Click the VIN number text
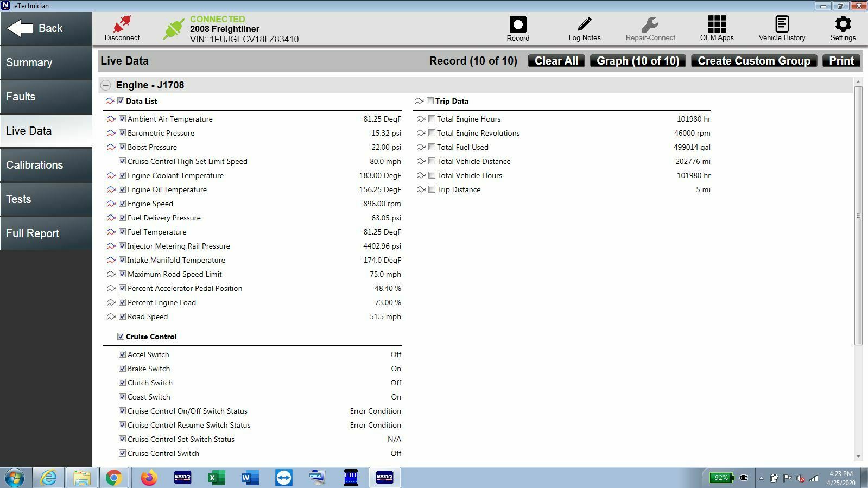 (x=244, y=40)
